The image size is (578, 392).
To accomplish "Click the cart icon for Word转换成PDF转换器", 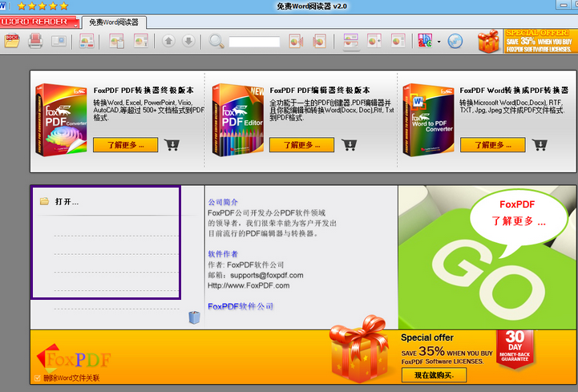I will tap(540, 144).
